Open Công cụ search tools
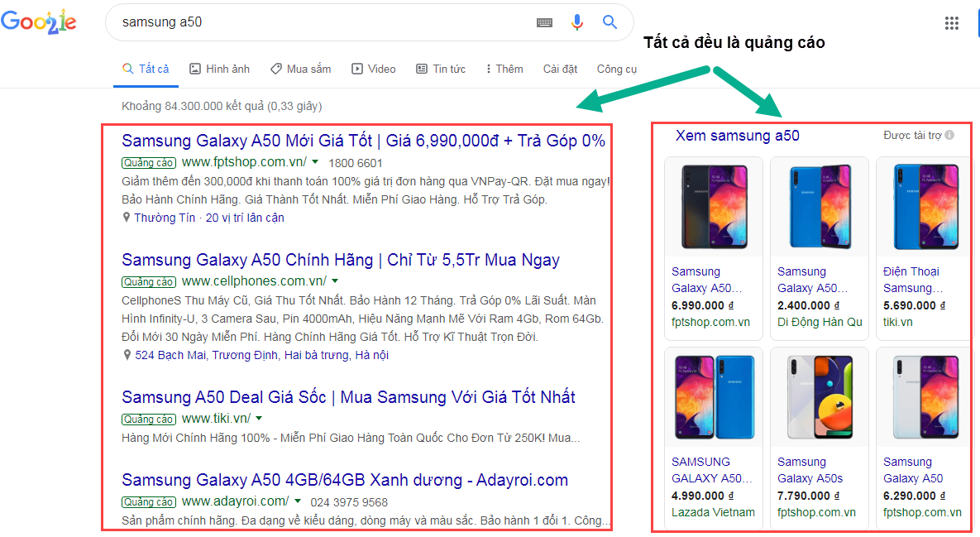This screenshot has height=537, width=980. (x=616, y=69)
